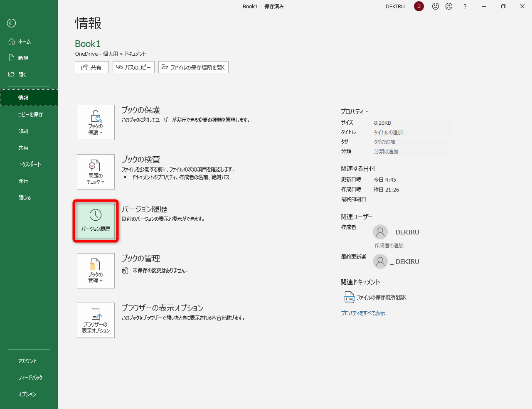Open the 印刷 (Print) page
Screen dimensions: 532x409
pos(29,131)
